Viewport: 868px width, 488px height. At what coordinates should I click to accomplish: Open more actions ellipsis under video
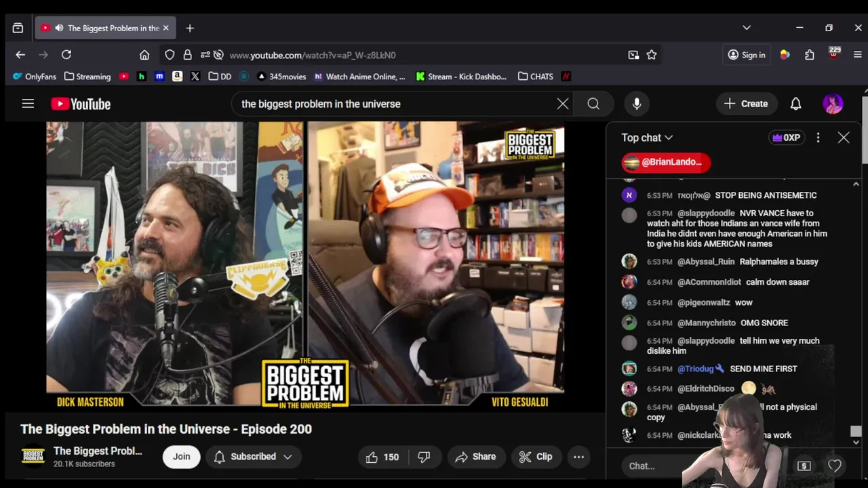578,457
